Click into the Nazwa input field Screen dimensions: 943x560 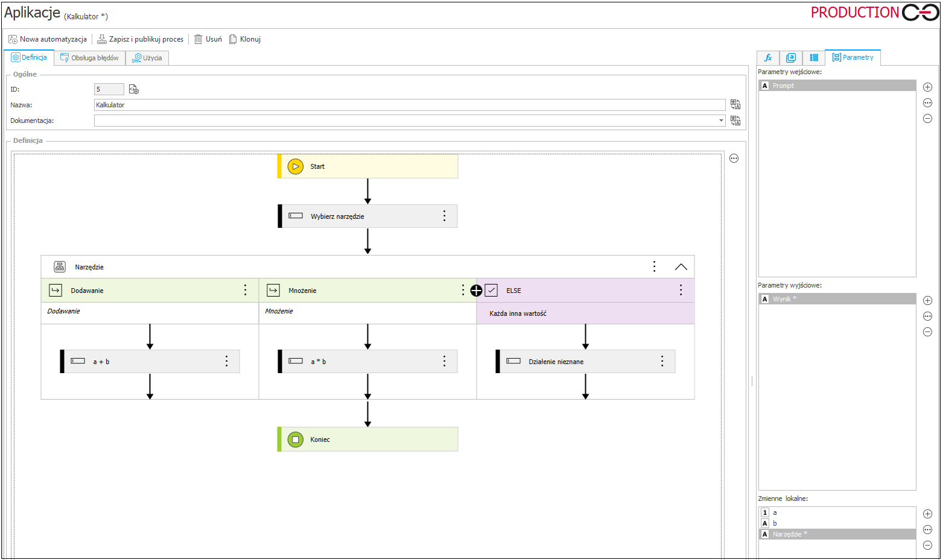pos(409,105)
